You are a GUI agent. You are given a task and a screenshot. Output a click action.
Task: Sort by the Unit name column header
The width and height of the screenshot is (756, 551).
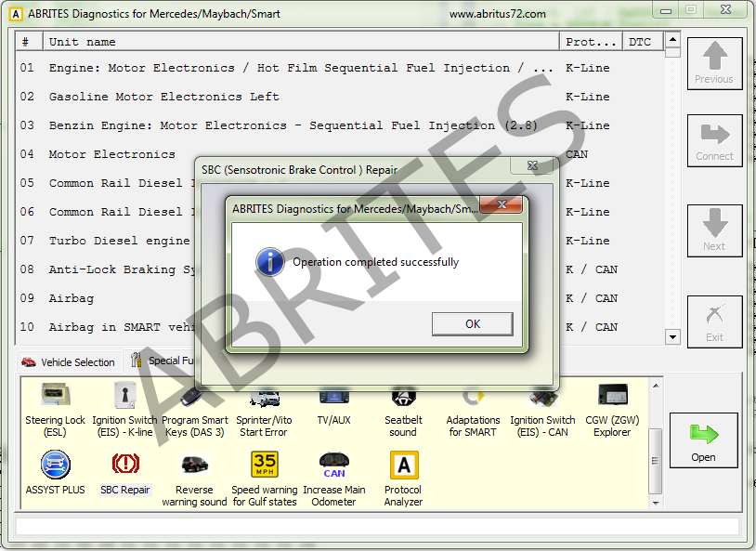pos(301,42)
